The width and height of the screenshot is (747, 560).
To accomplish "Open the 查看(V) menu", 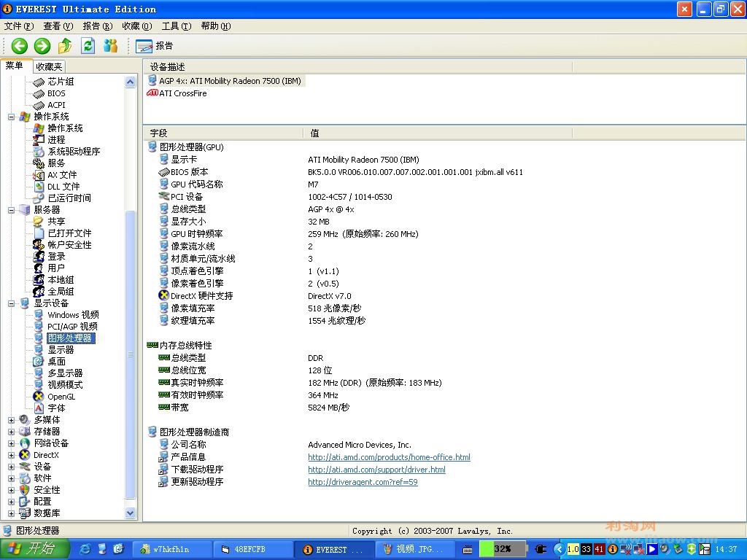I will [x=58, y=26].
